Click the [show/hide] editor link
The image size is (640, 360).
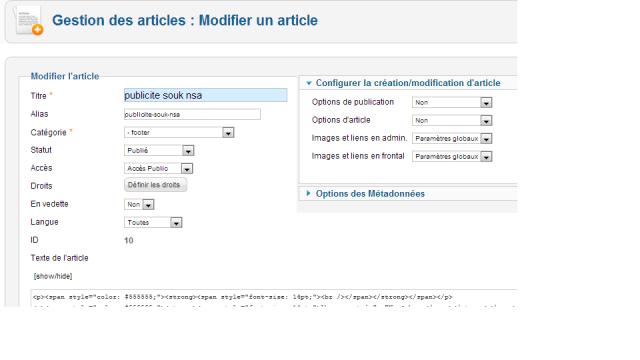[53, 276]
